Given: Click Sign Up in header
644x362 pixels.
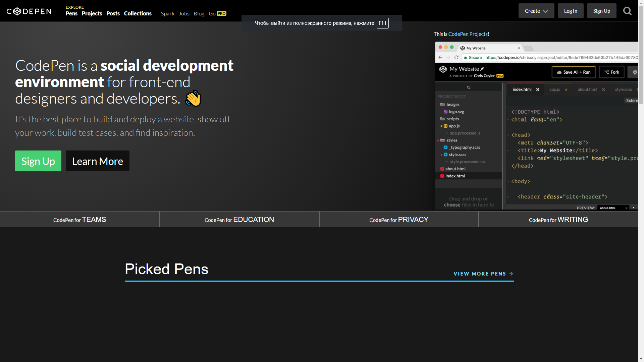Looking at the screenshot, I should tap(601, 11).
